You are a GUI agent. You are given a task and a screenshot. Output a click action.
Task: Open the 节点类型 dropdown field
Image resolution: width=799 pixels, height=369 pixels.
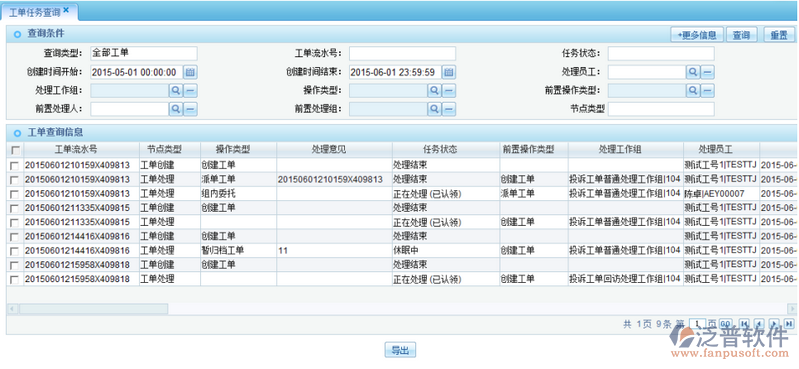tap(661, 109)
